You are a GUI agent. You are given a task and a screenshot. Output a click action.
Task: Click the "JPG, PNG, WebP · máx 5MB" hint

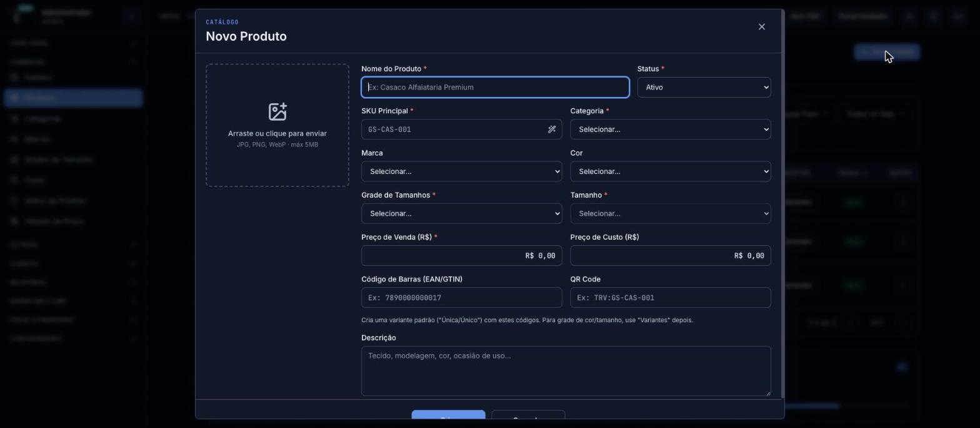click(277, 145)
